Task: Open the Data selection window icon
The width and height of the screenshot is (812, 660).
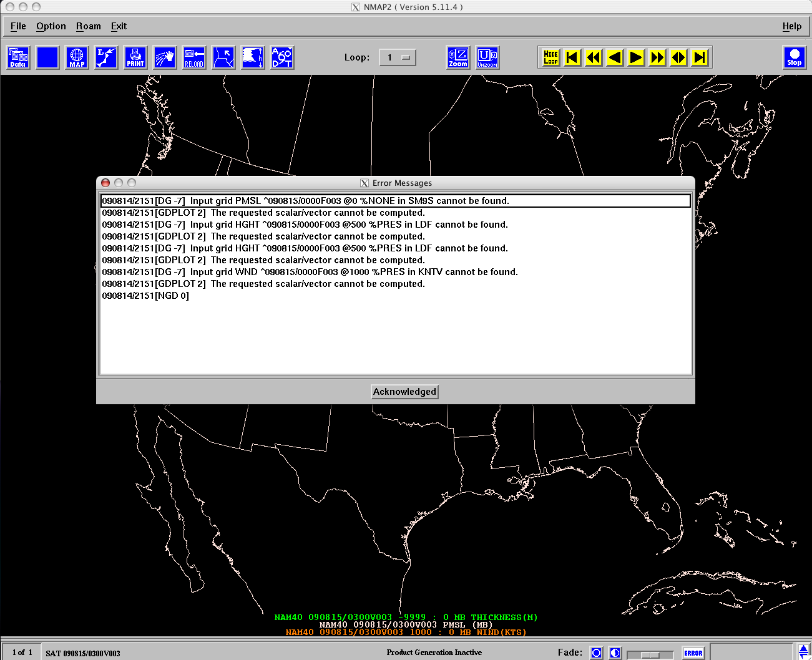Action: click(x=18, y=57)
